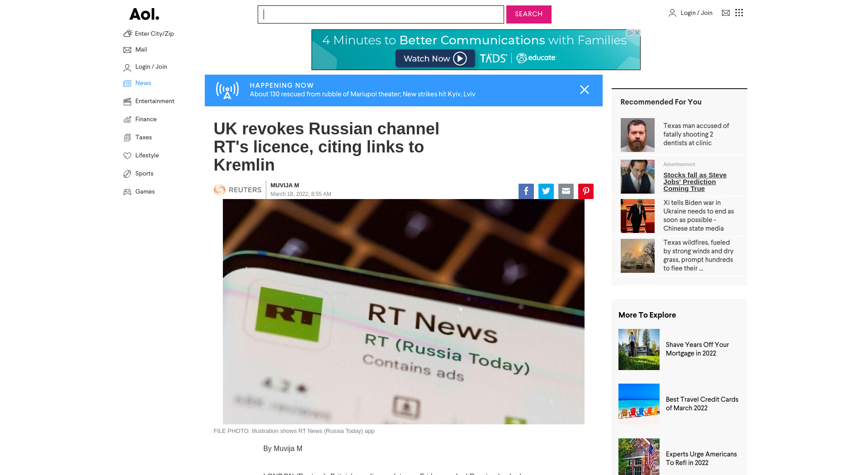The width and height of the screenshot is (868, 475).
Task: Share article via email icon
Action: click(x=566, y=191)
